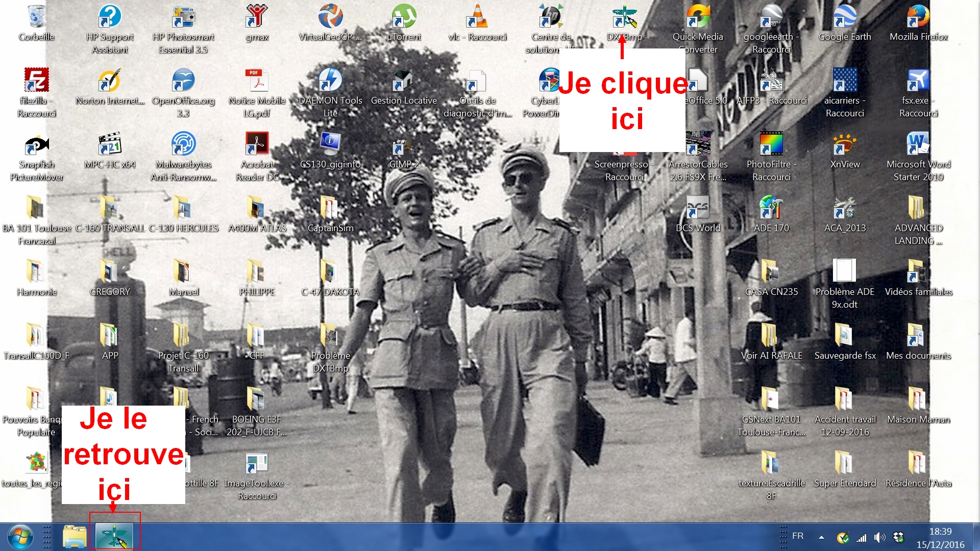Open the network signal tray icon
Screen dimensions: 980x551
[862, 537]
